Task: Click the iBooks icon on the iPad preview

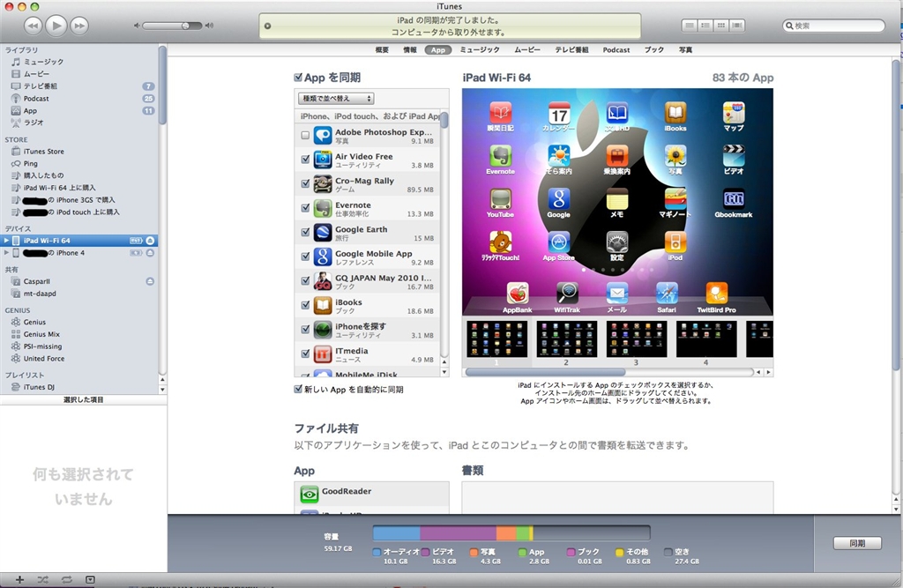Action: 675,114
